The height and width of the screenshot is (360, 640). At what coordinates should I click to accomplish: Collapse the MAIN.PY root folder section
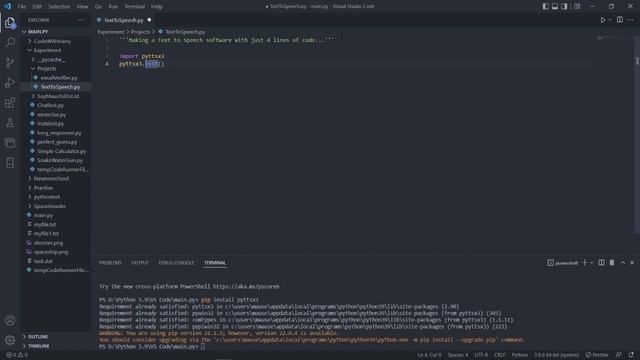pos(56,31)
